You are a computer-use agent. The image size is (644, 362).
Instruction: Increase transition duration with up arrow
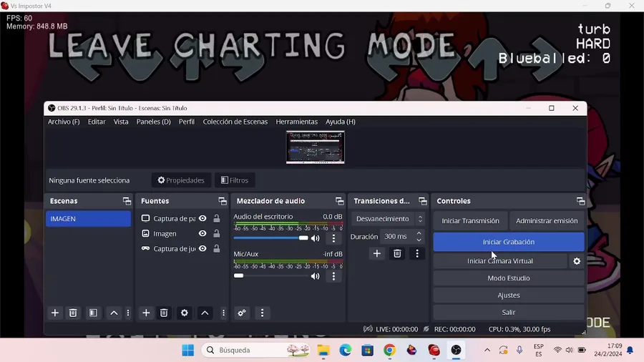(x=419, y=233)
